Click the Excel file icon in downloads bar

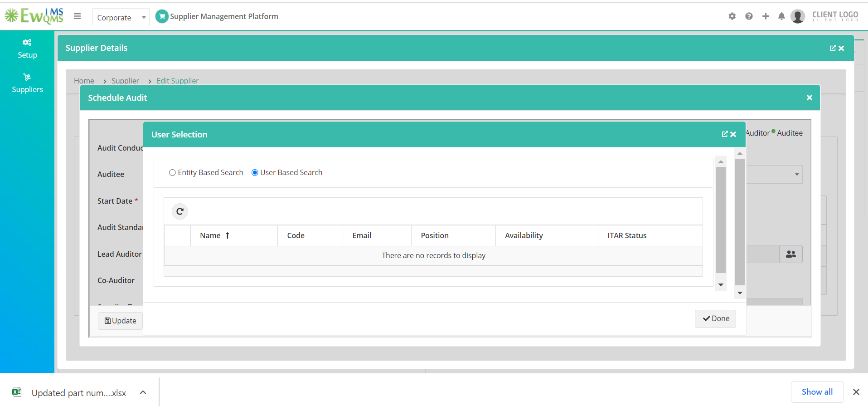click(x=17, y=392)
